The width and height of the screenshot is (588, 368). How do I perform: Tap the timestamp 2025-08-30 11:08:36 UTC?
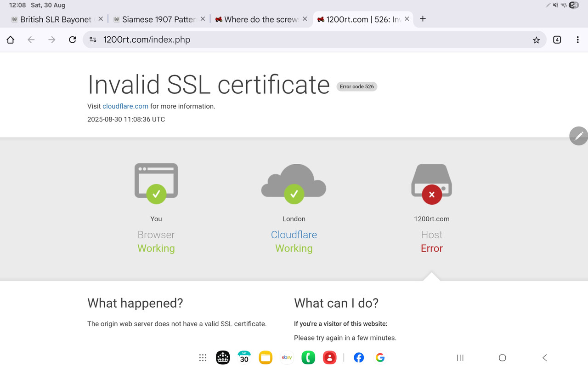126,120
